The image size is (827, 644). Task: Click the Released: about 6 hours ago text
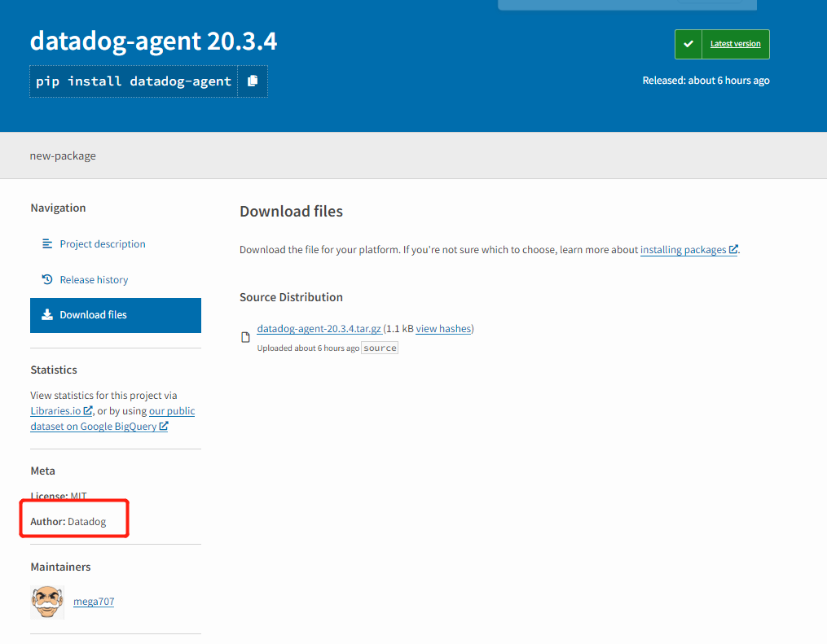pos(706,81)
